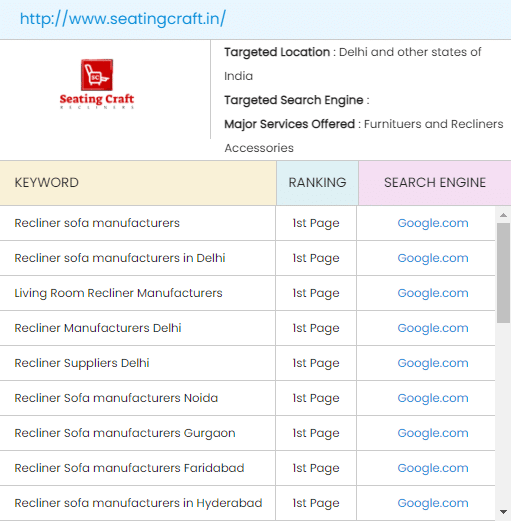Screen dimensions: 511x529
Task: Click the table's vertical scrollbar thumb
Action: point(503,273)
